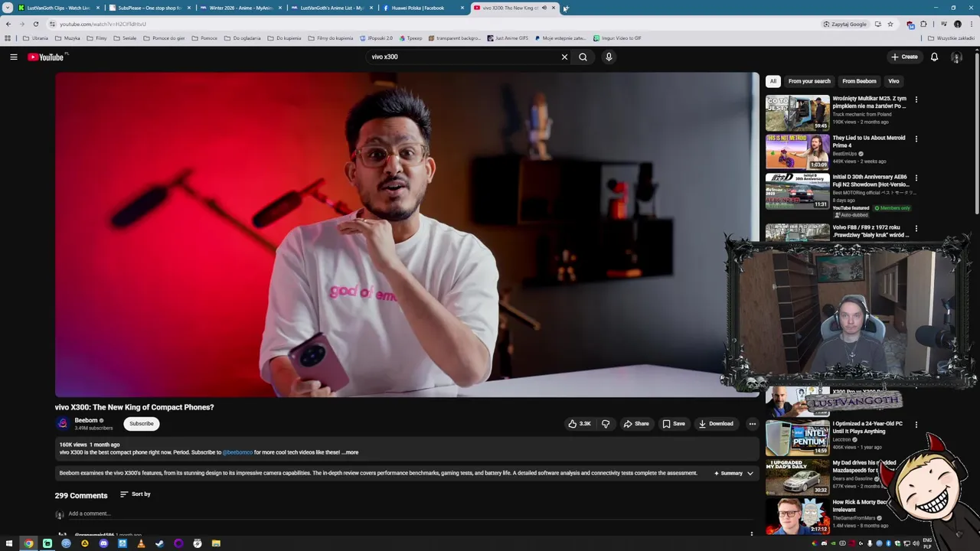This screenshot has width=980, height=551.
Task: Mute the vivo X300 tab audio
Action: (544, 8)
